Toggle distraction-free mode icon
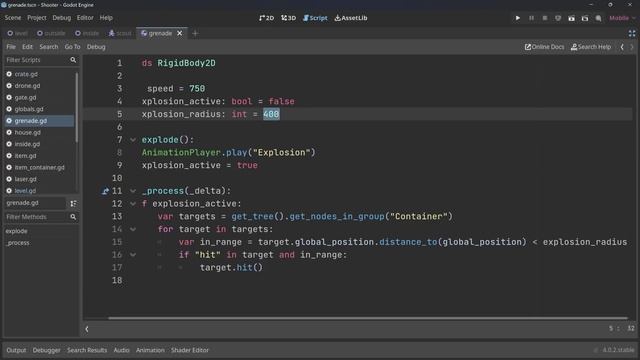640x360 pixels. click(632, 33)
